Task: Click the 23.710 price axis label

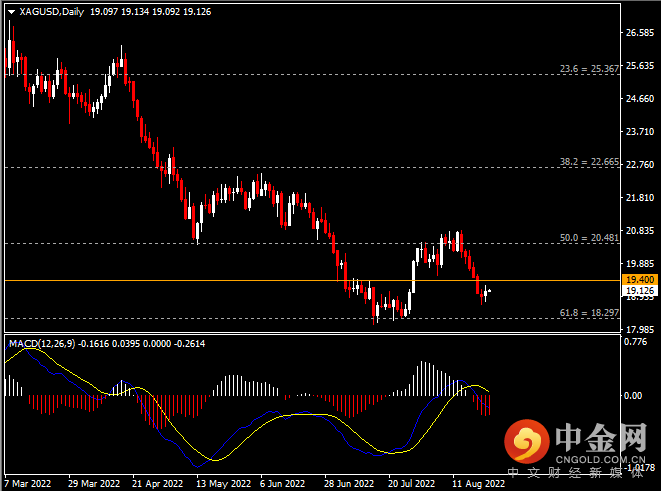Action: [x=640, y=131]
